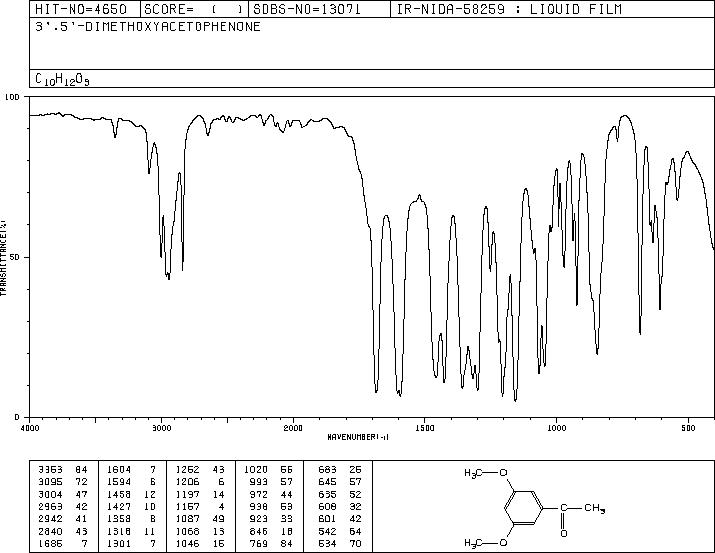This screenshot has height=553, width=715.
Task: Select the 645 wavenumber in last column
Action: (x=327, y=482)
